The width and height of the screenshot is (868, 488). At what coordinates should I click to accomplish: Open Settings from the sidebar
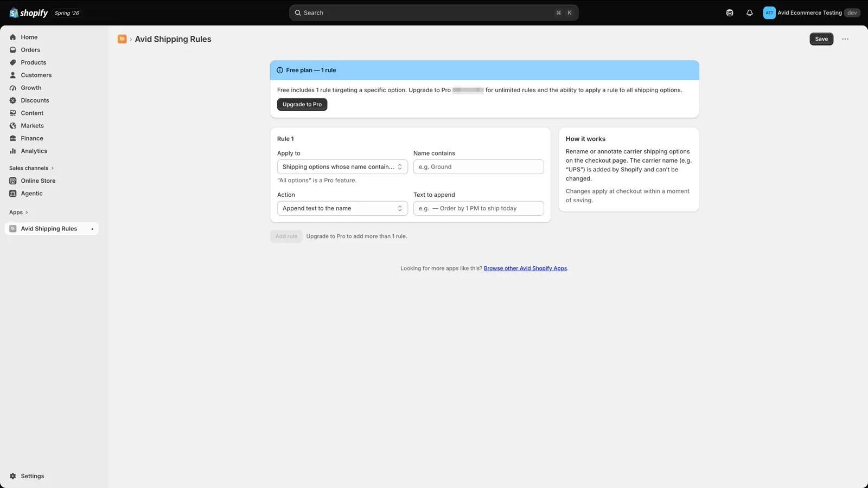click(x=52, y=476)
